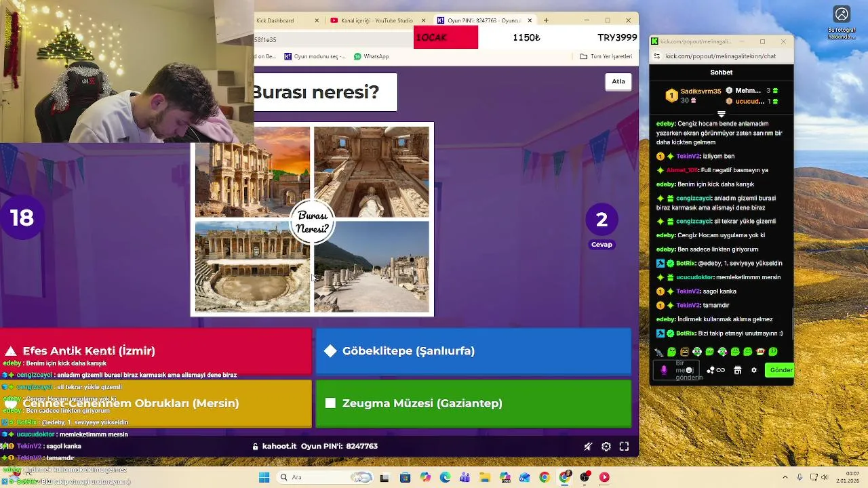Toggle Kahoot fullscreen mode

[625, 447]
